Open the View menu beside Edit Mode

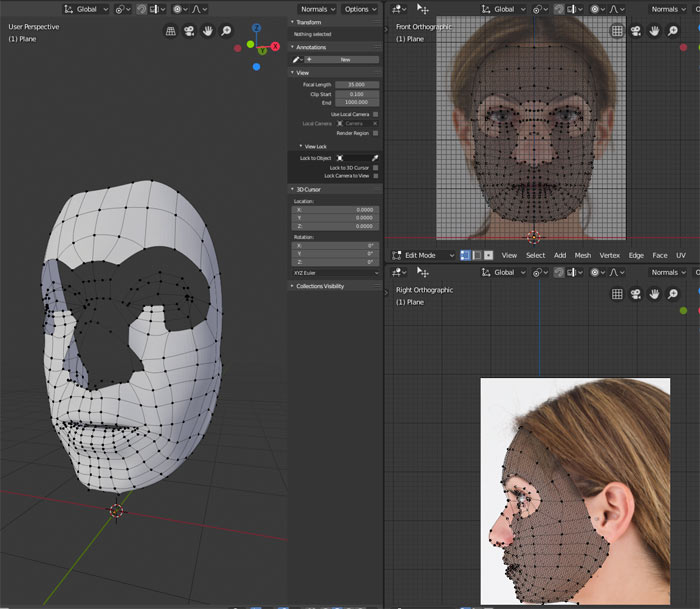509,255
